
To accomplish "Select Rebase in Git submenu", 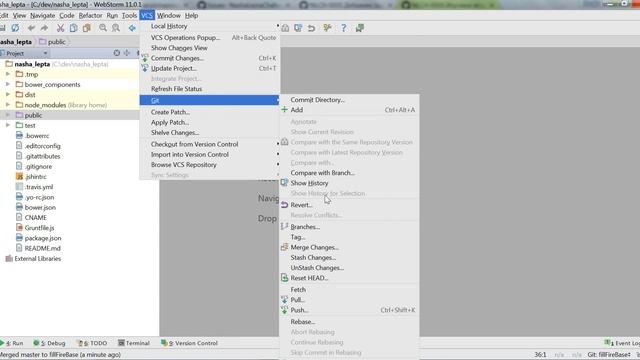I will point(349,322).
